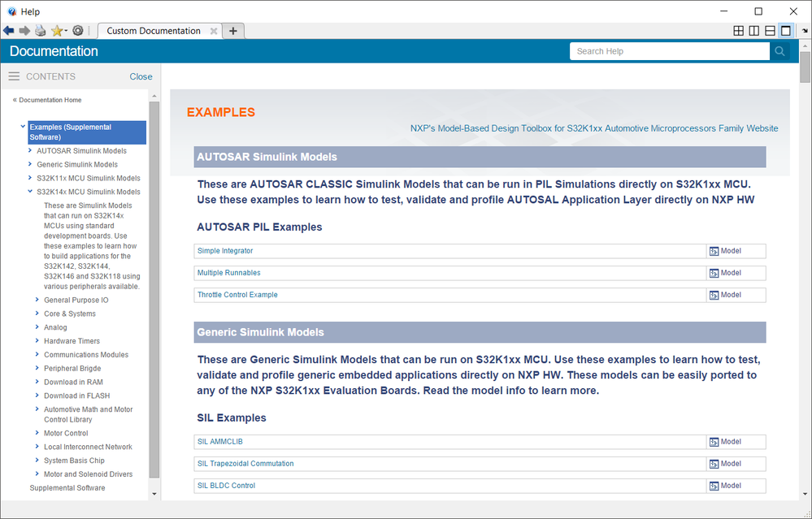Viewport: 812px width, 519px height.
Task: Toggle contents with the hamburger menu icon
Action: [x=14, y=76]
